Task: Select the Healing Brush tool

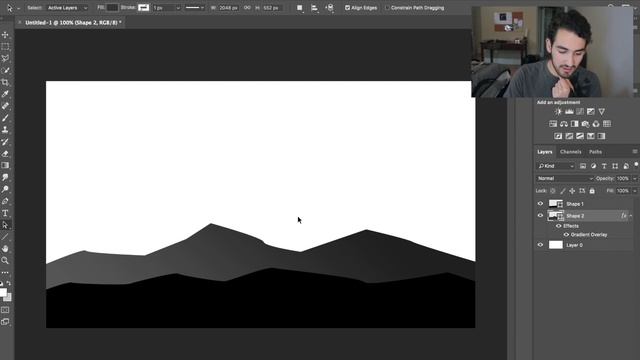Action: [x=5, y=106]
